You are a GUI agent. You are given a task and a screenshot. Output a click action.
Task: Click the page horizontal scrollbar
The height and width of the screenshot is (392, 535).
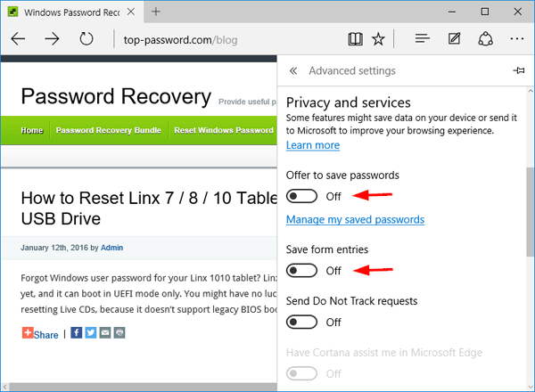pyautogui.click(x=144, y=387)
